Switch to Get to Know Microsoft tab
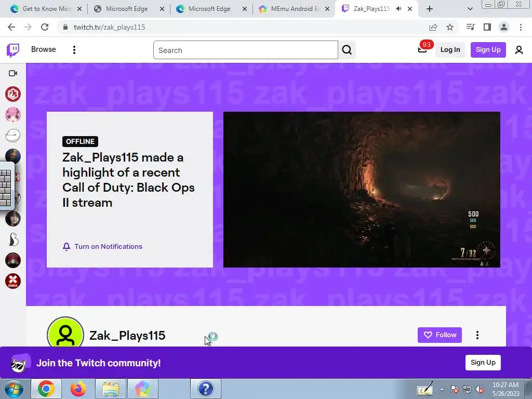 click(46, 9)
